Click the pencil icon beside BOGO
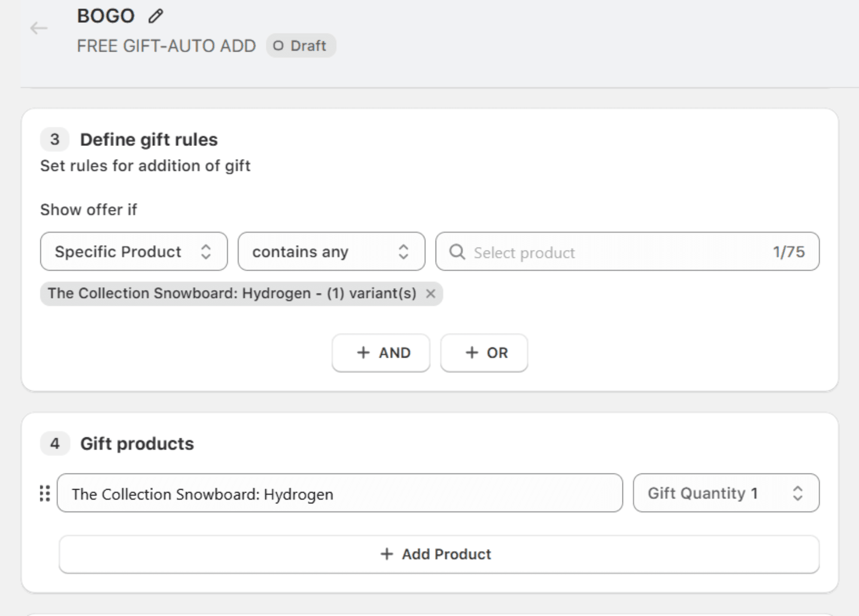 tap(155, 16)
